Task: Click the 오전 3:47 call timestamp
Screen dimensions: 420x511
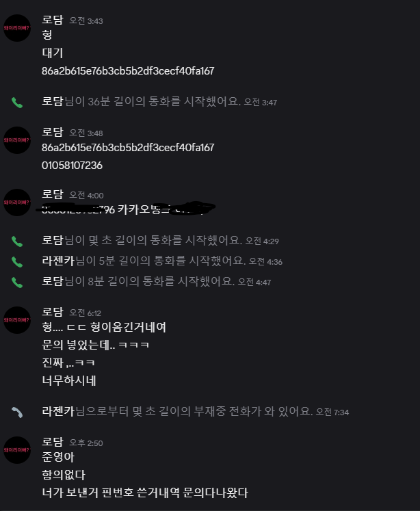Action: pyautogui.click(x=261, y=103)
